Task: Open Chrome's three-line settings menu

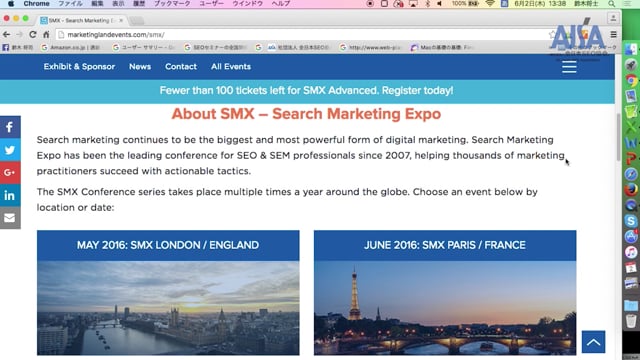Action: coord(613,35)
